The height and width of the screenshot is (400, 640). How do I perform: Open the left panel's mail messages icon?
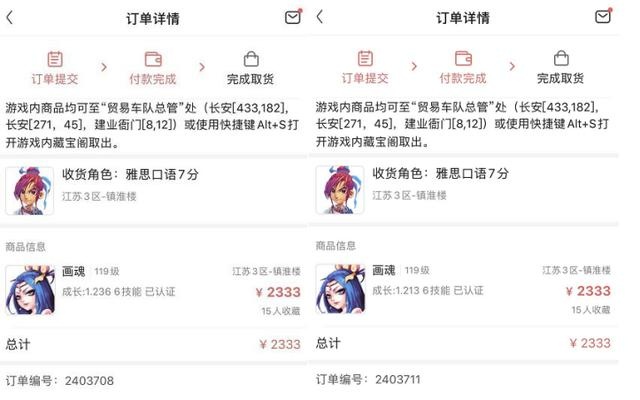click(293, 17)
